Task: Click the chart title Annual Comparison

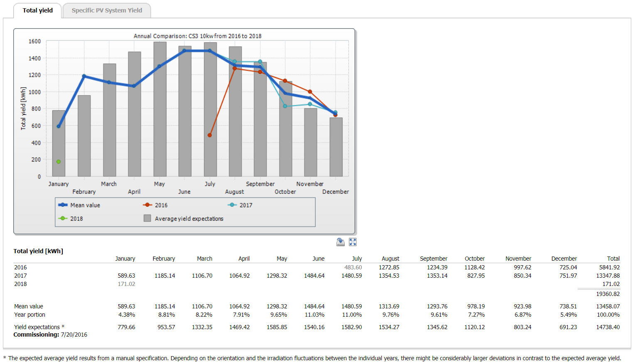Action: coord(197,36)
